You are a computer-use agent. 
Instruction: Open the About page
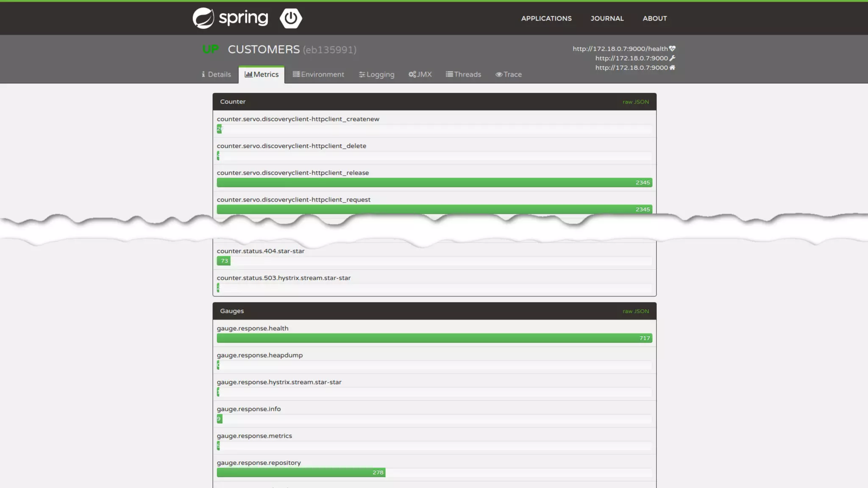point(654,18)
